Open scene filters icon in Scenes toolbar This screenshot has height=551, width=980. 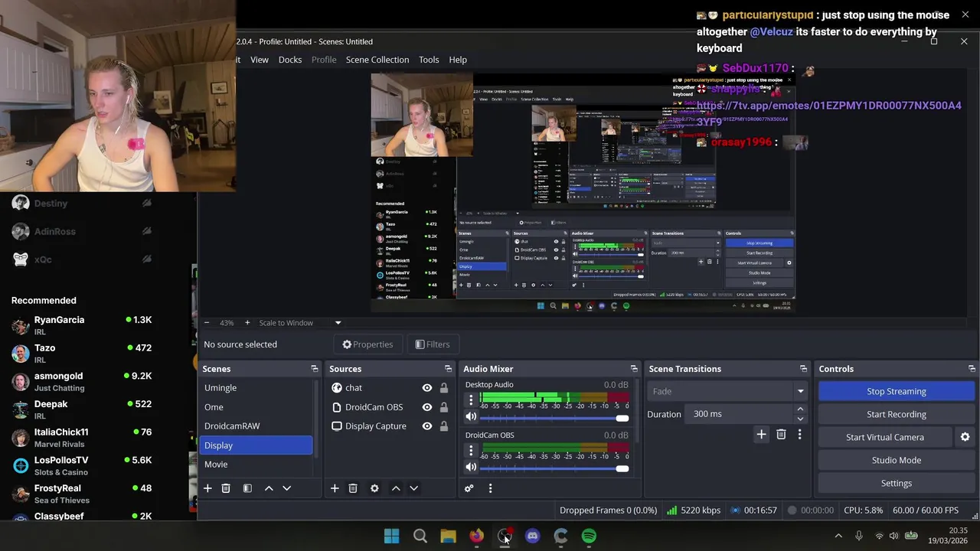(x=247, y=488)
